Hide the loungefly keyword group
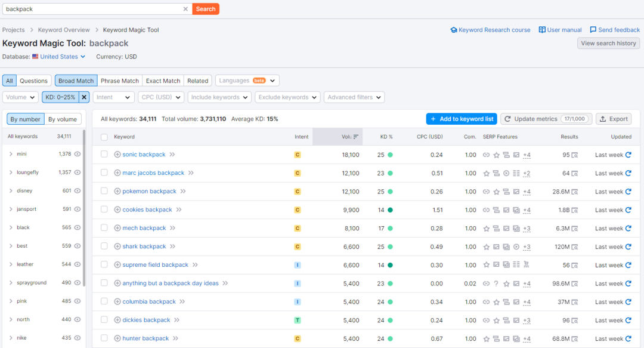Image resolution: width=644 pixels, height=348 pixels. [78, 173]
